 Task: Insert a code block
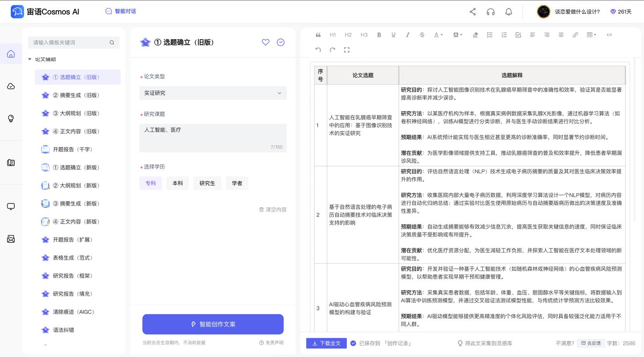(x=609, y=35)
